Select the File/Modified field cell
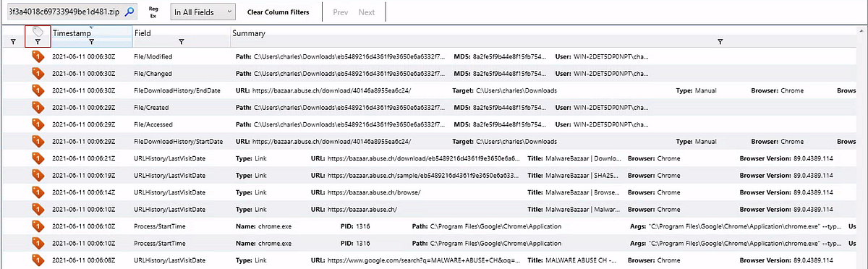Viewport: 868px width, 269px height. pos(153,56)
